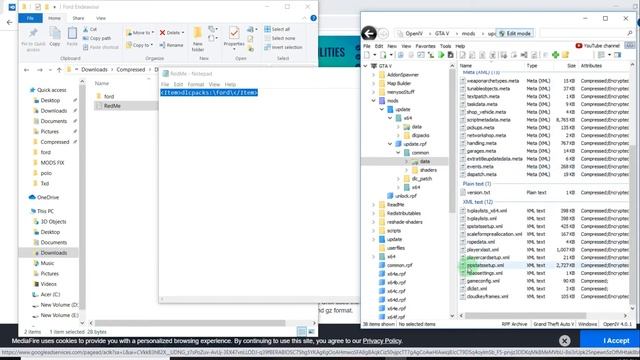Select the RedMe file in Explorer

[x=112, y=106]
